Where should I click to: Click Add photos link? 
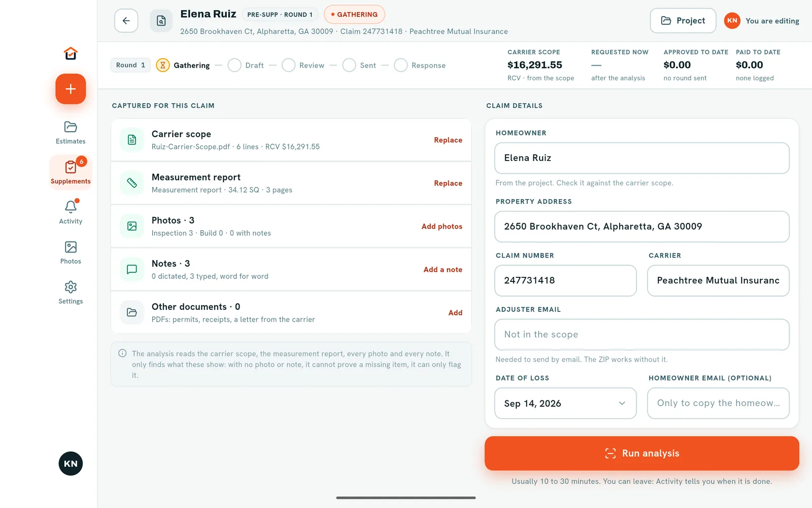coord(442,226)
